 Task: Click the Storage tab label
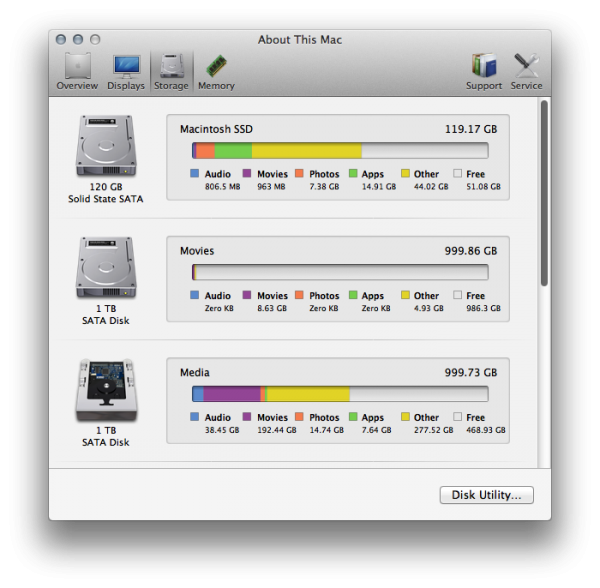coord(171,86)
